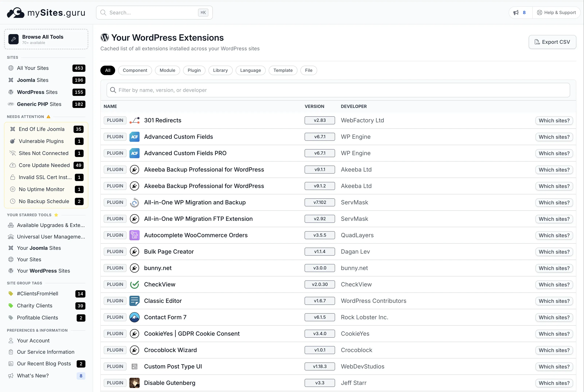
Task: Click the Contact Form 7 mountain icon
Action: tap(134, 317)
